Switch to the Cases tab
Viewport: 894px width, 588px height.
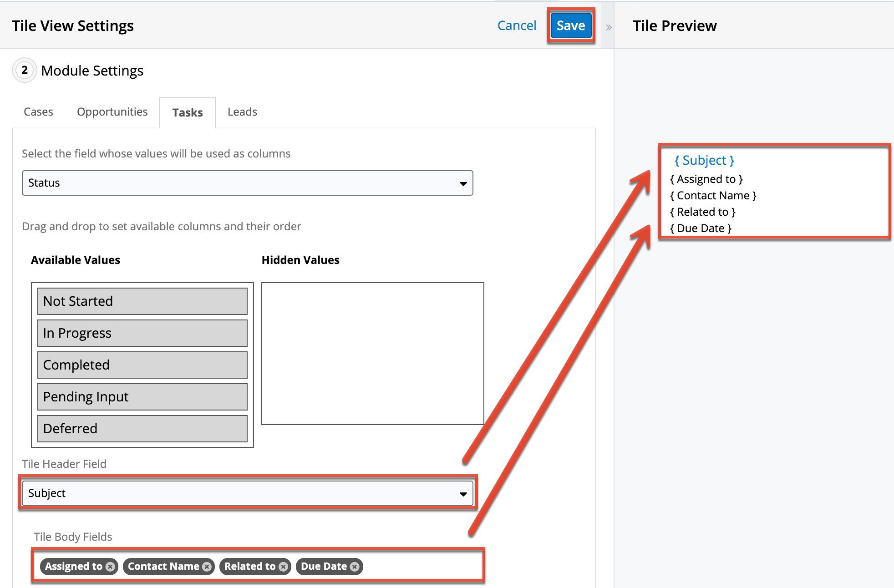pyautogui.click(x=38, y=112)
